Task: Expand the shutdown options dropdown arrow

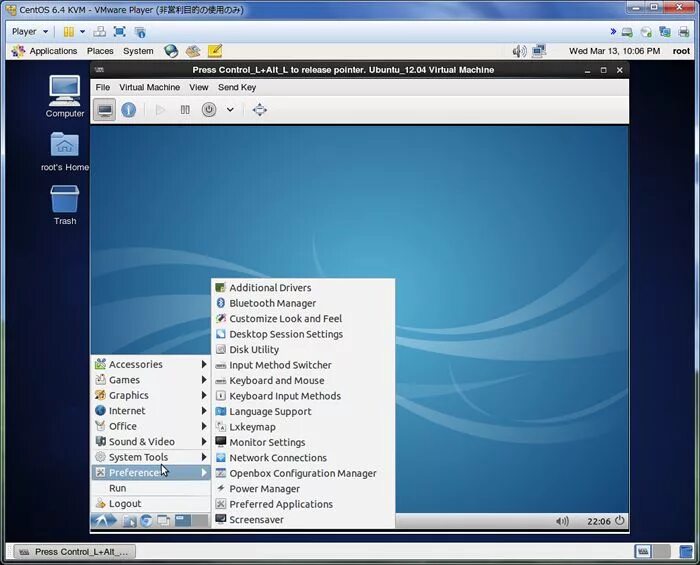Action: coord(230,110)
